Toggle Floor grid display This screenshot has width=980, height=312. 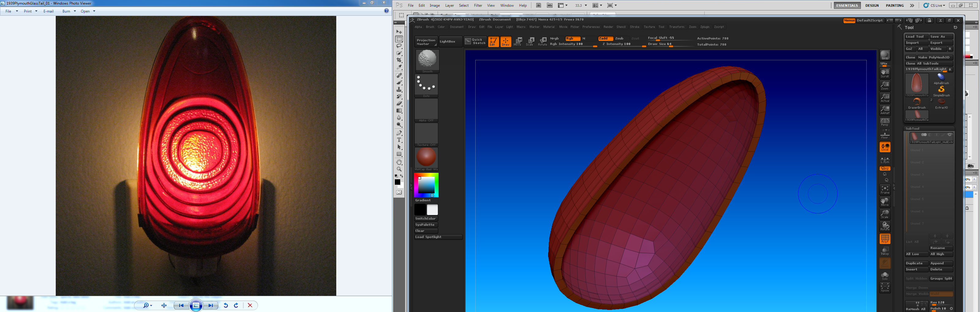(x=885, y=135)
